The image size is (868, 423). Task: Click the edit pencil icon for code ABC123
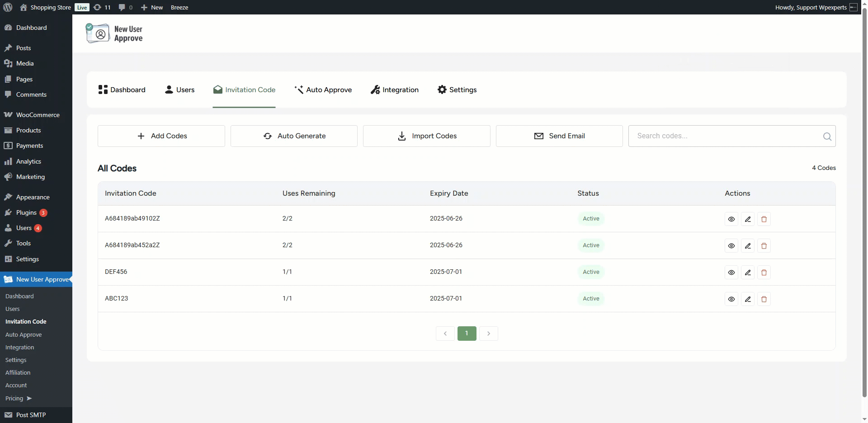coord(748,299)
